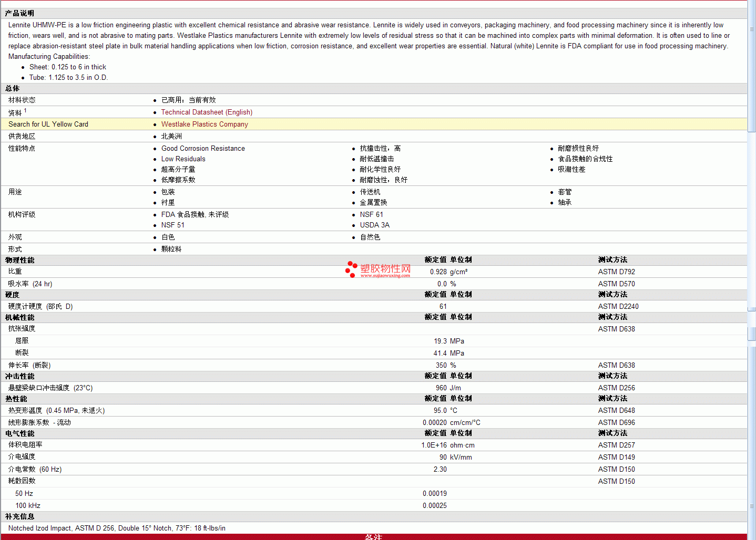Click the 低摩擦系数 feature
Screen dimensions: 756x540
(178, 180)
